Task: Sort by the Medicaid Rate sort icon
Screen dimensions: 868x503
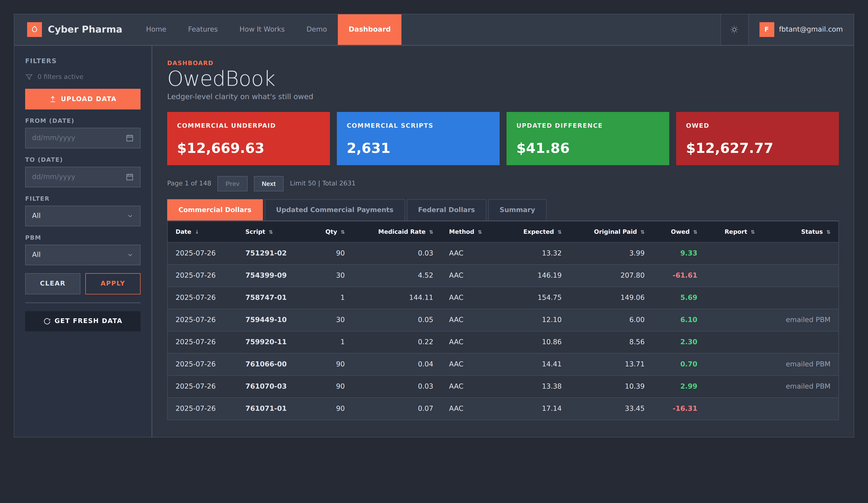Action: (x=431, y=232)
